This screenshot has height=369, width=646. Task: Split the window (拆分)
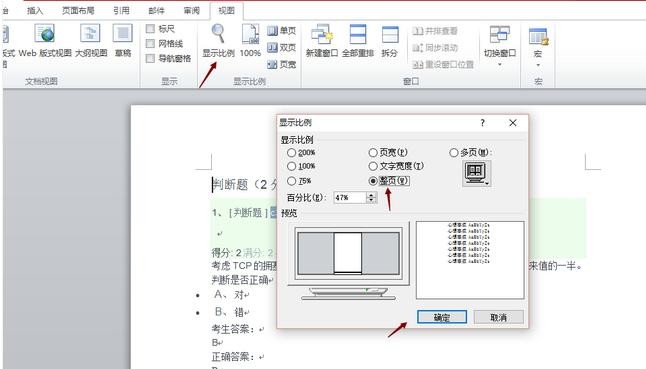click(x=390, y=40)
